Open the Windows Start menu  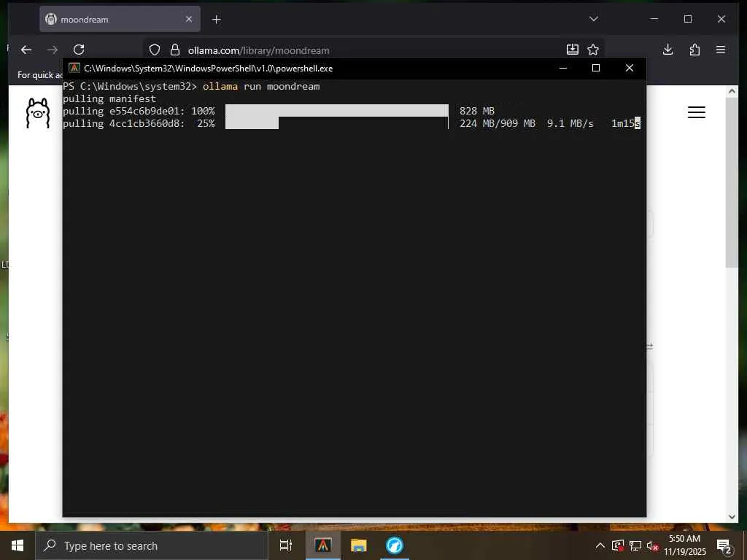click(18, 545)
